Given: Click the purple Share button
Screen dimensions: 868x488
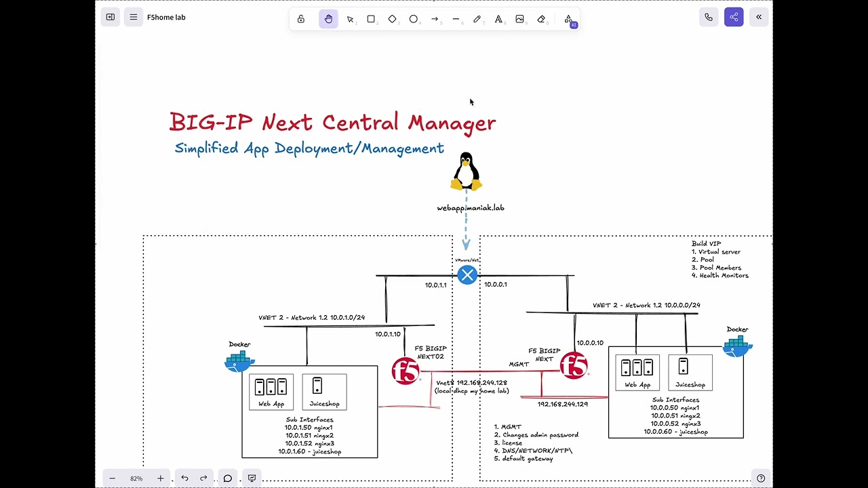Looking at the screenshot, I should coord(734,18).
